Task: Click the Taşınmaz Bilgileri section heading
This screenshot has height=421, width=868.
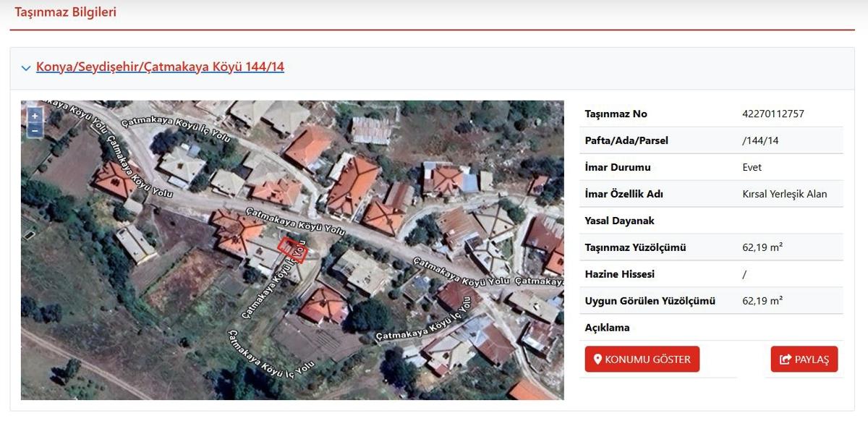Action: (65, 12)
